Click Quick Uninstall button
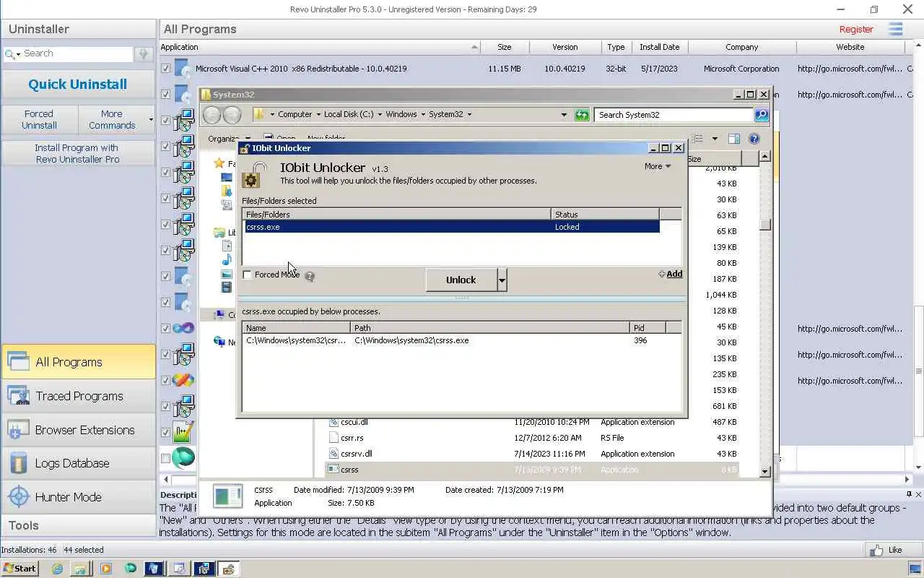924x578 pixels. point(78,85)
